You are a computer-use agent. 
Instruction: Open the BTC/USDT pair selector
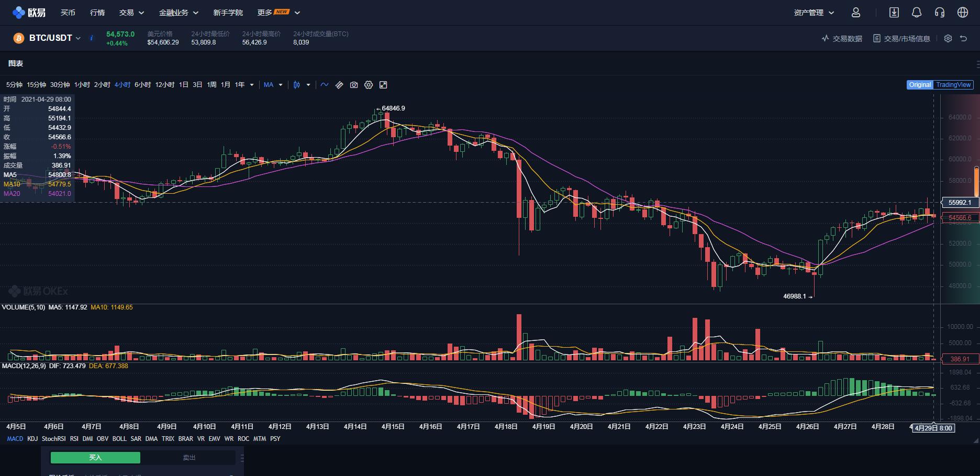[55, 38]
